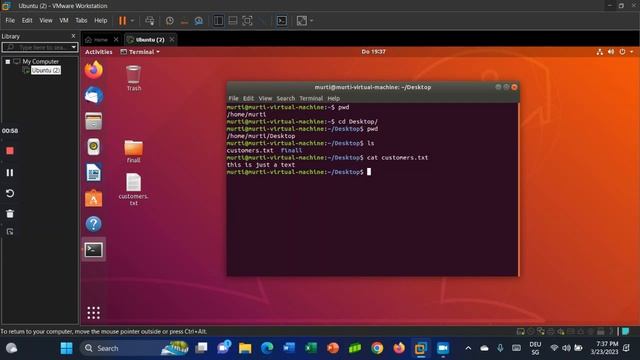Select My Computer in the library tree

(40, 62)
